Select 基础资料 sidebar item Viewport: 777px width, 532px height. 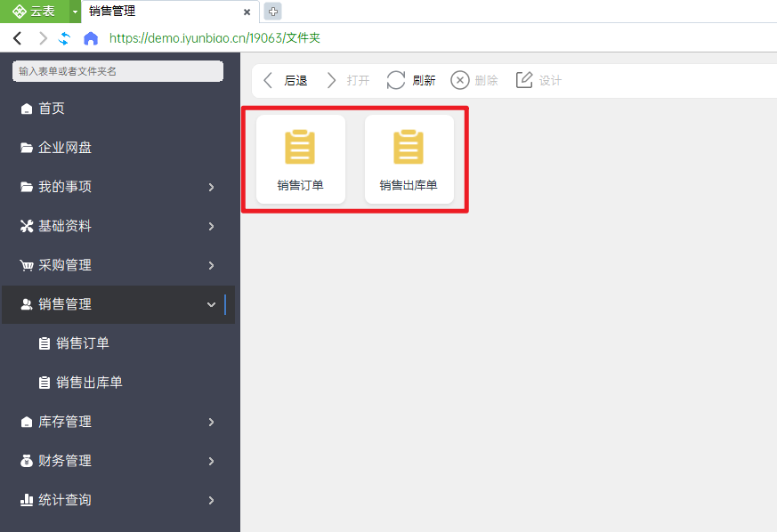[x=118, y=226]
